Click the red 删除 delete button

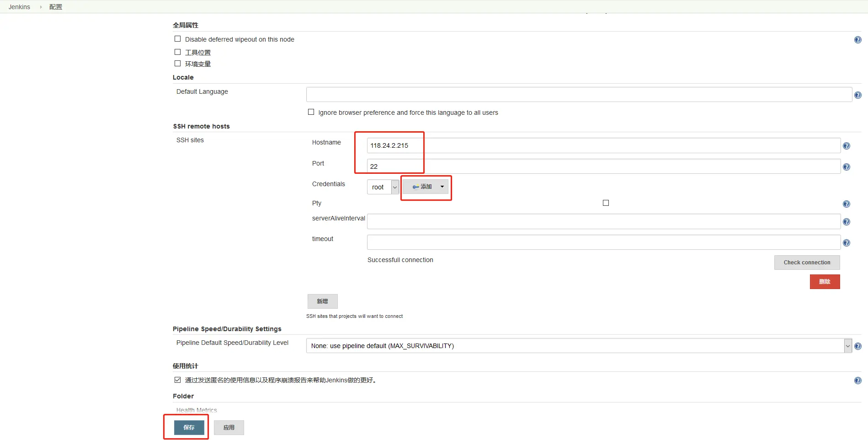click(x=825, y=282)
